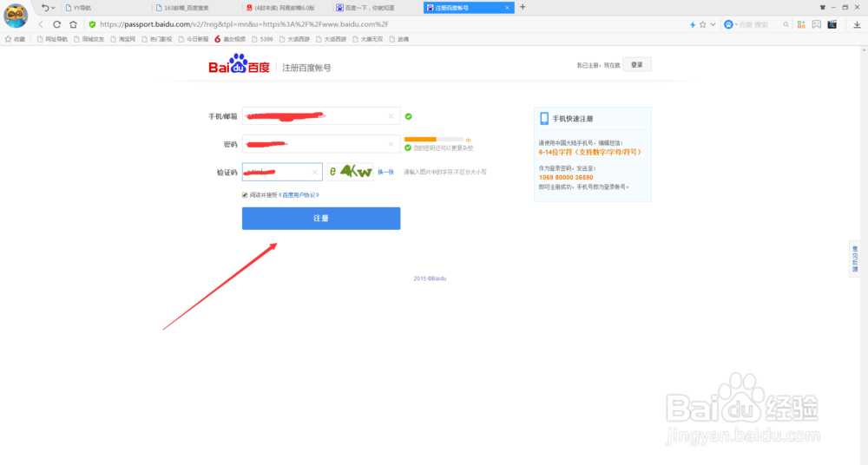Click the 验证码 captcha input field

click(282, 172)
